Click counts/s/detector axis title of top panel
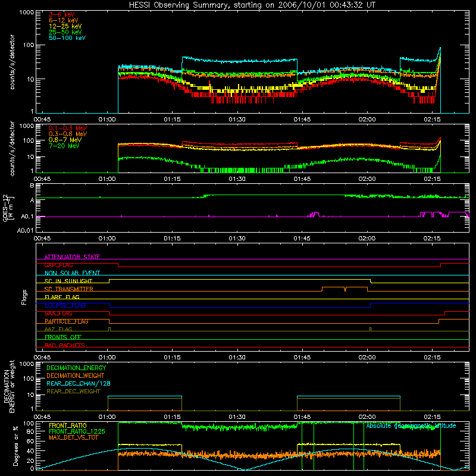 point(12,62)
